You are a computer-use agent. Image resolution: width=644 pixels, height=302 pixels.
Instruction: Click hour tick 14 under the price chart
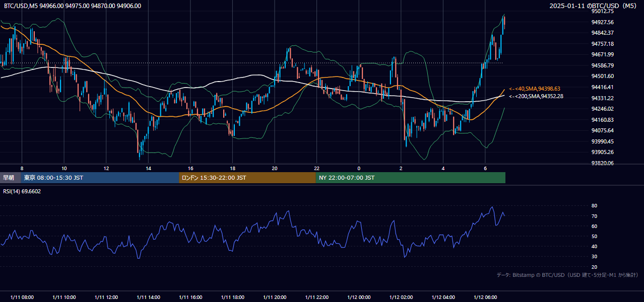[148, 168]
